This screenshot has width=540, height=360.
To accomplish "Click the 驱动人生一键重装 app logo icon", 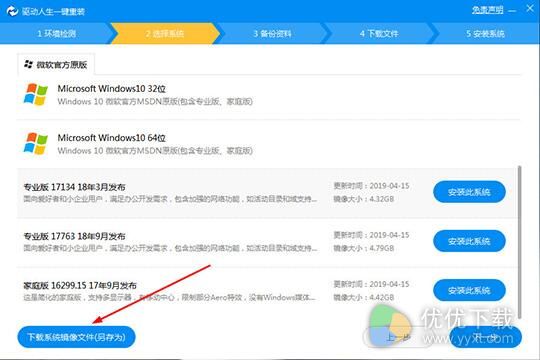I will (12, 11).
